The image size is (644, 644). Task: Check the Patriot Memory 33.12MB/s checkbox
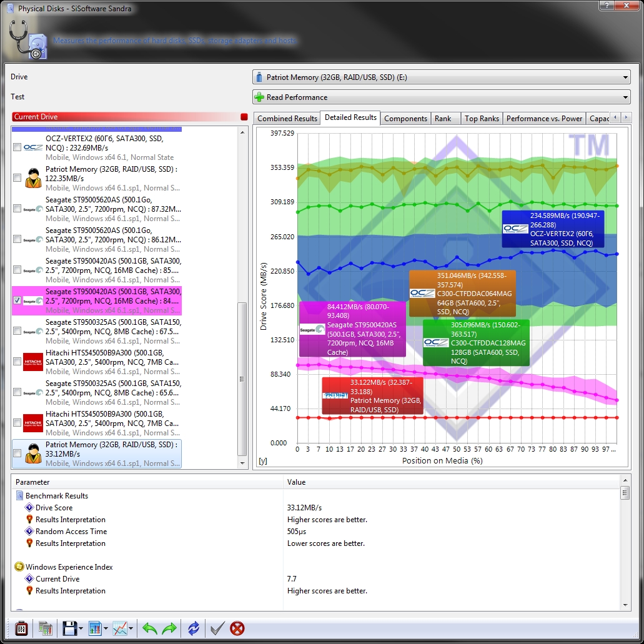tap(17, 453)
